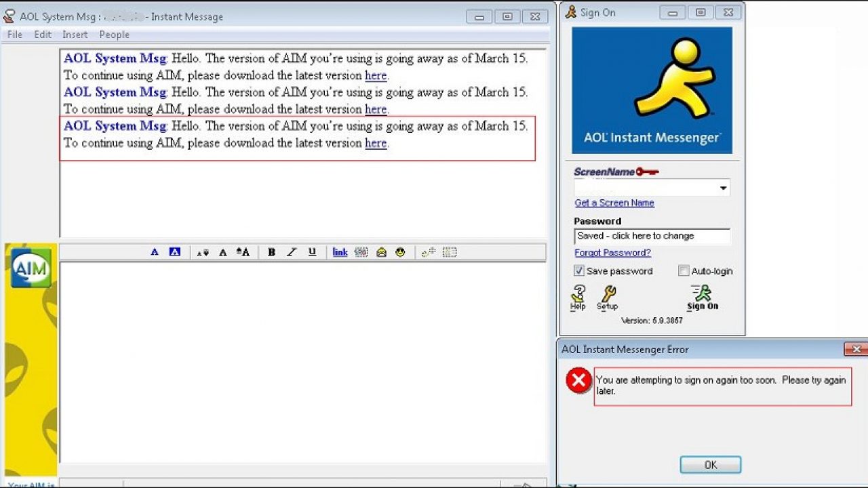
Task: Close the AOL Instant Messenger Error dialog
Action: [856, 349]
